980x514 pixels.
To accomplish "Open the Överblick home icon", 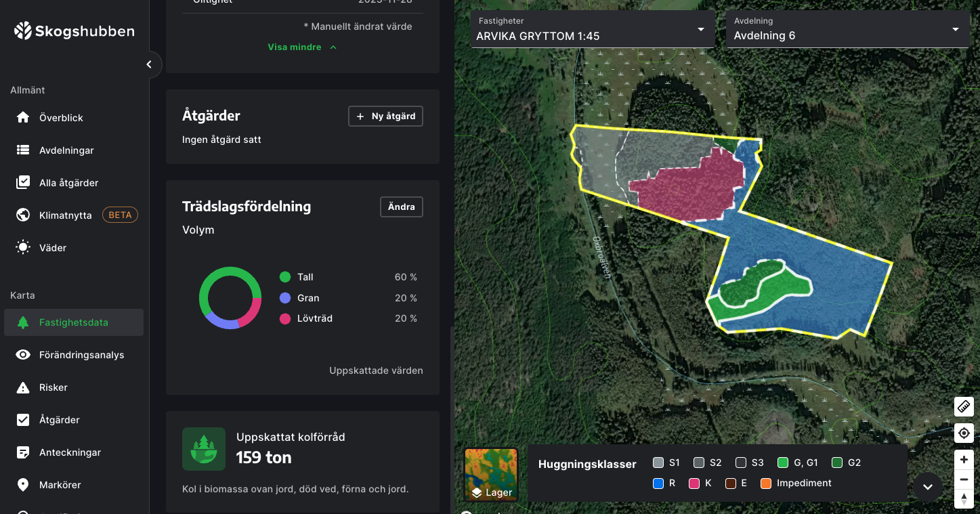I will click(x=23, y=117).
